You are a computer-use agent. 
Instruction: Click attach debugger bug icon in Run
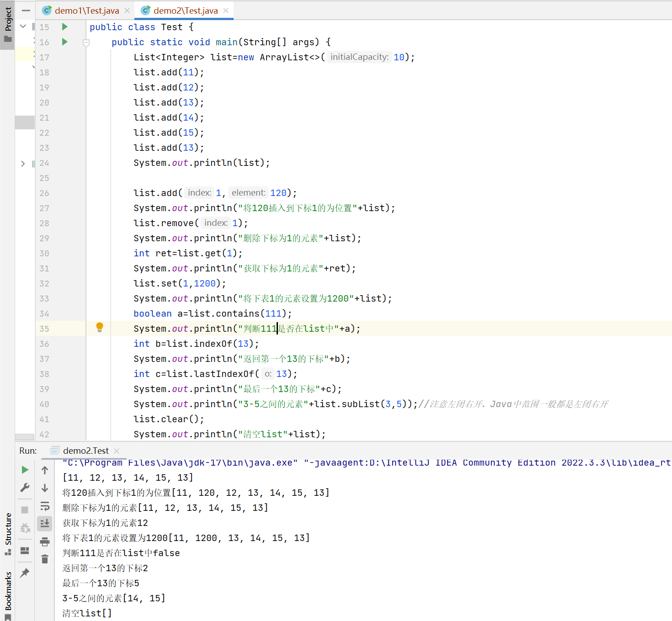tap(25, 528)
